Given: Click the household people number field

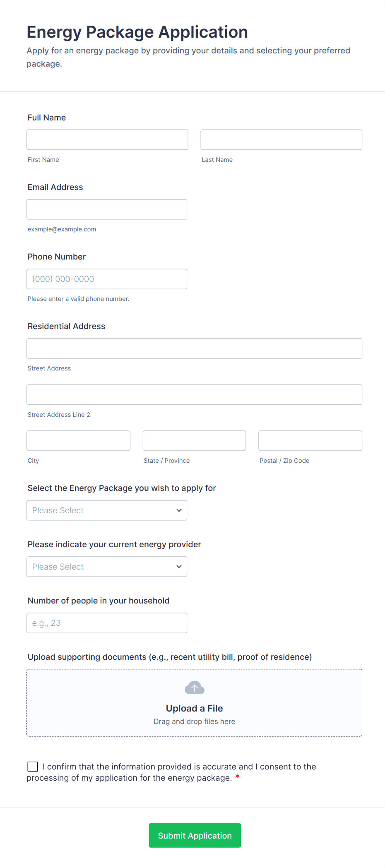Looking at the screenshot, I should point(107,623).
